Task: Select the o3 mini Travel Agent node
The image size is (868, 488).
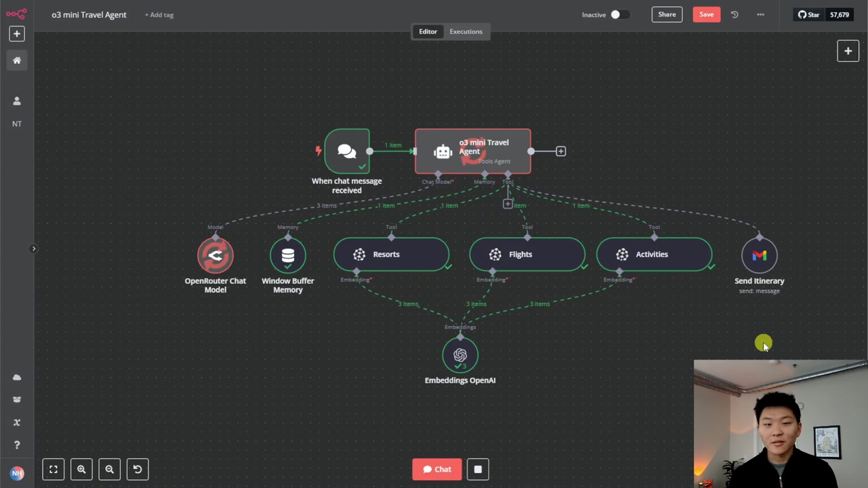Action: (x=473, y=151)
